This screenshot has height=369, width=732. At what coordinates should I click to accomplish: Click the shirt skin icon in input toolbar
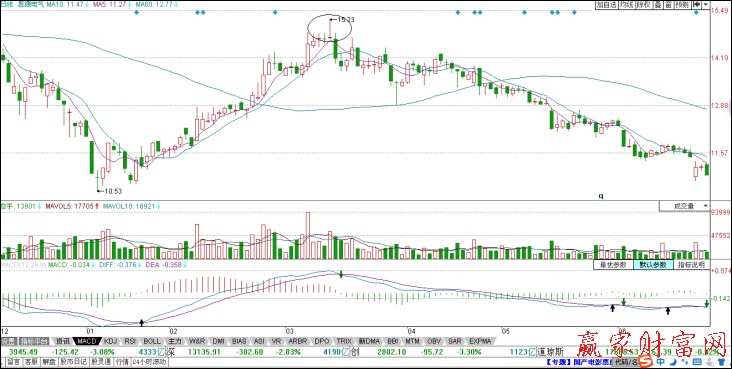pyautogui.click(x=722, y=362)
